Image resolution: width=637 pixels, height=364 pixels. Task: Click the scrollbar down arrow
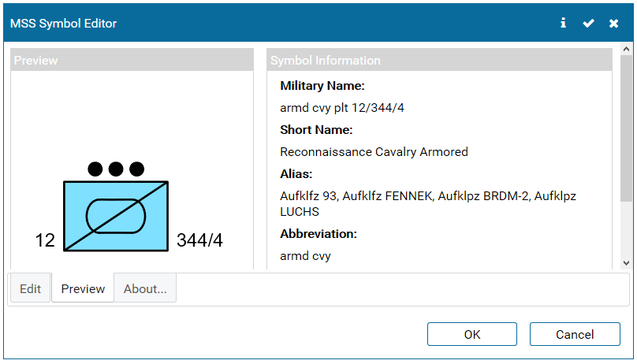pos(626,263)
